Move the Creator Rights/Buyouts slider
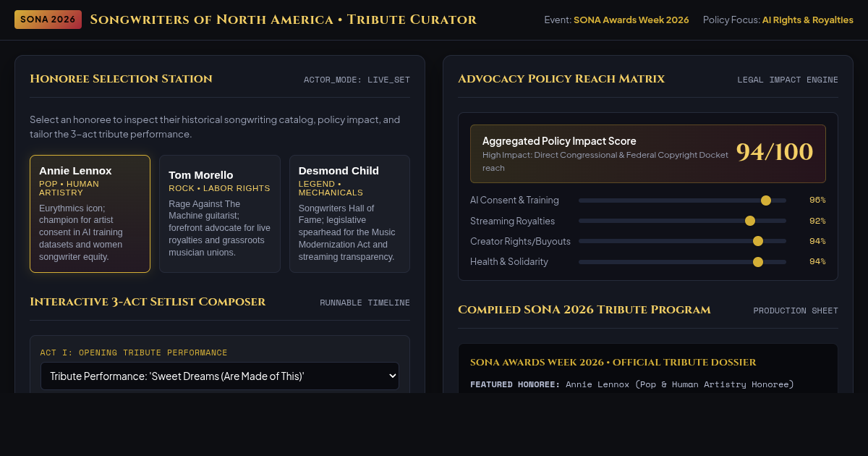Image resolution: width=868 pixels, height=456 pixels. 682,241
